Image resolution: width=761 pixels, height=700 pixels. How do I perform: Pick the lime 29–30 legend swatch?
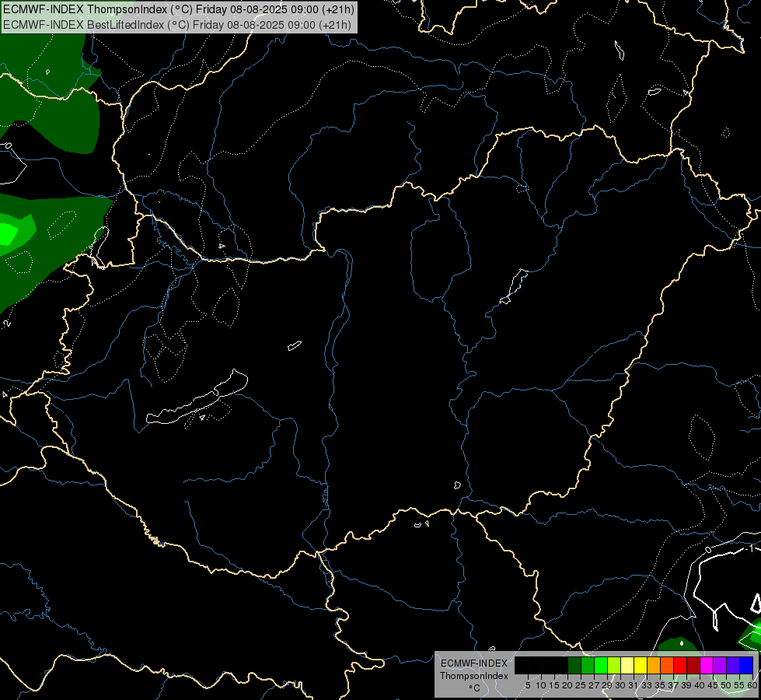tap(614, 665)
